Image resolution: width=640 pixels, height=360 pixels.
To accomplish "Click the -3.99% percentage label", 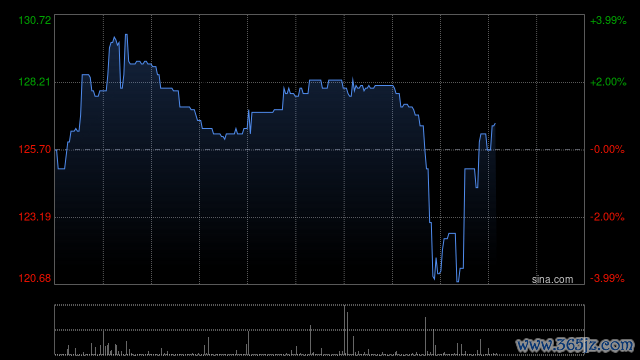I will click(x=607, y=278).
